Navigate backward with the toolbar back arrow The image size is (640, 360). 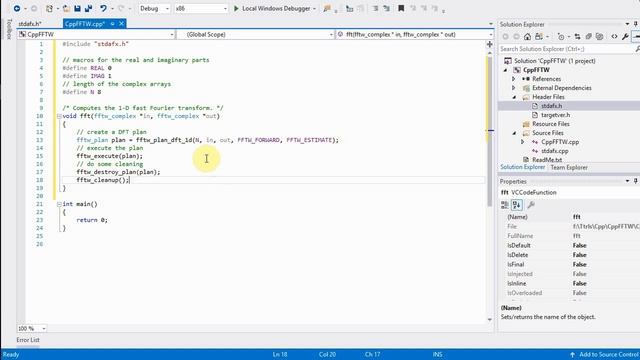(x=17, y=8)
